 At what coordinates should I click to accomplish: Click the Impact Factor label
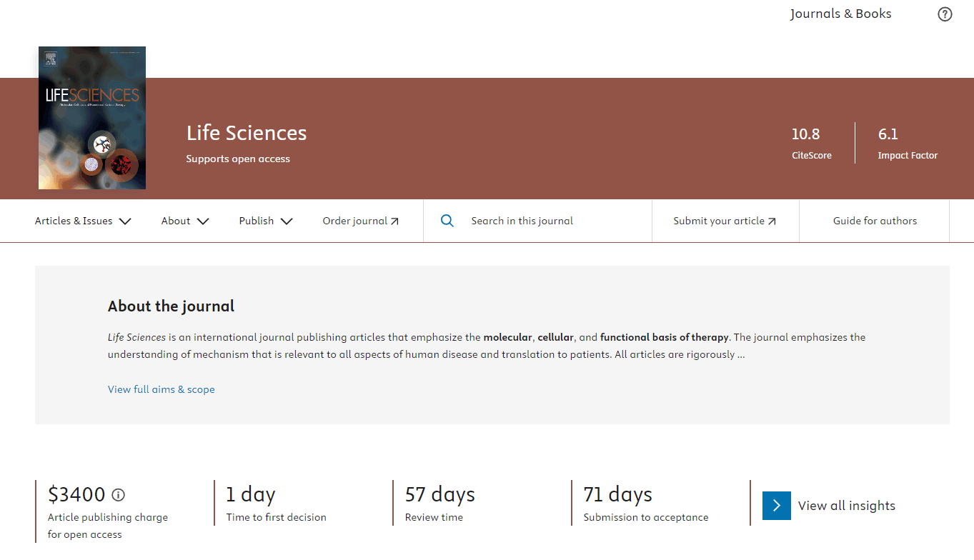tap(908, 155)
